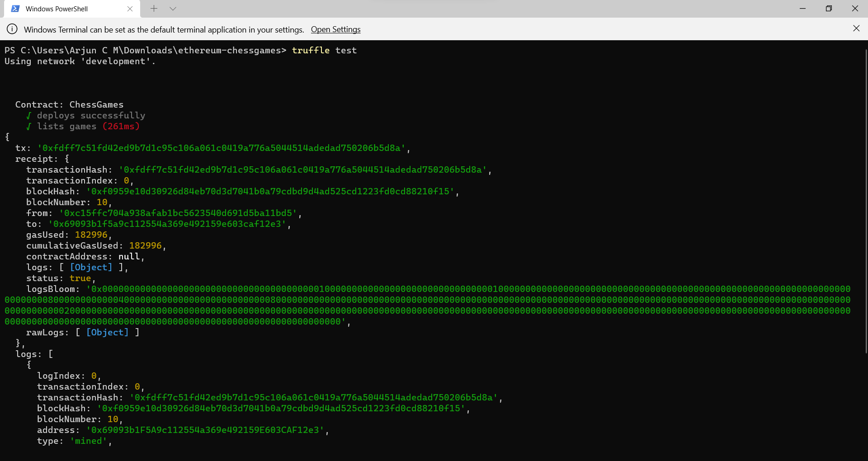Click the info icon in the notification bar

[x=12, y=29]
